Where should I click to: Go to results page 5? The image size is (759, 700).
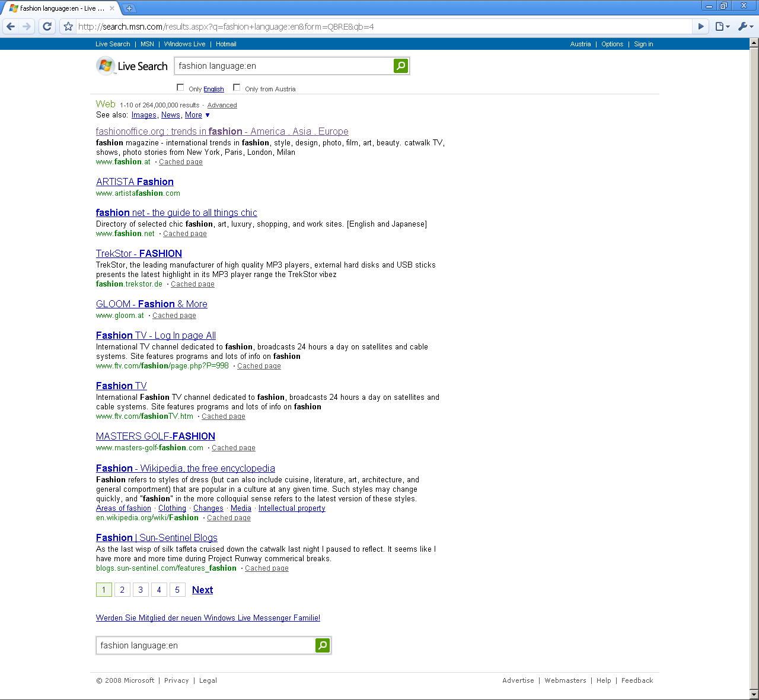coord(177,590)
